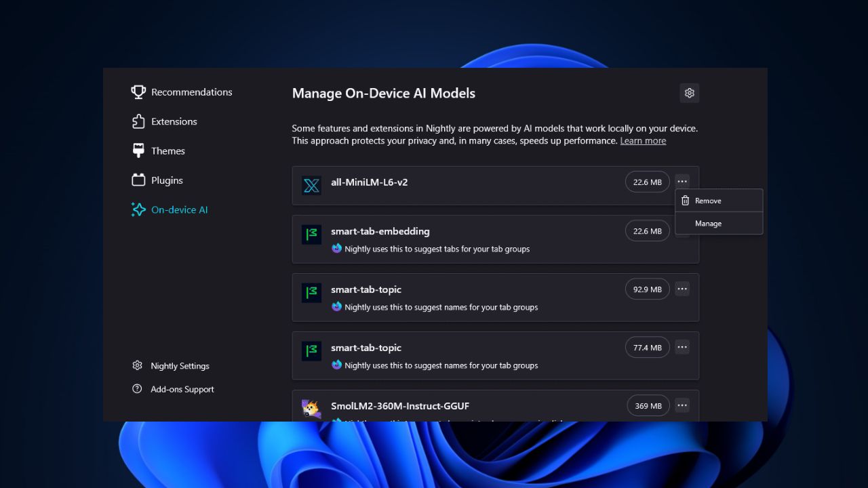868x488 pixels.
Task: Open the options menu for SmolLM2-360M-Instruct-GGUF
Action: [682, 405]
